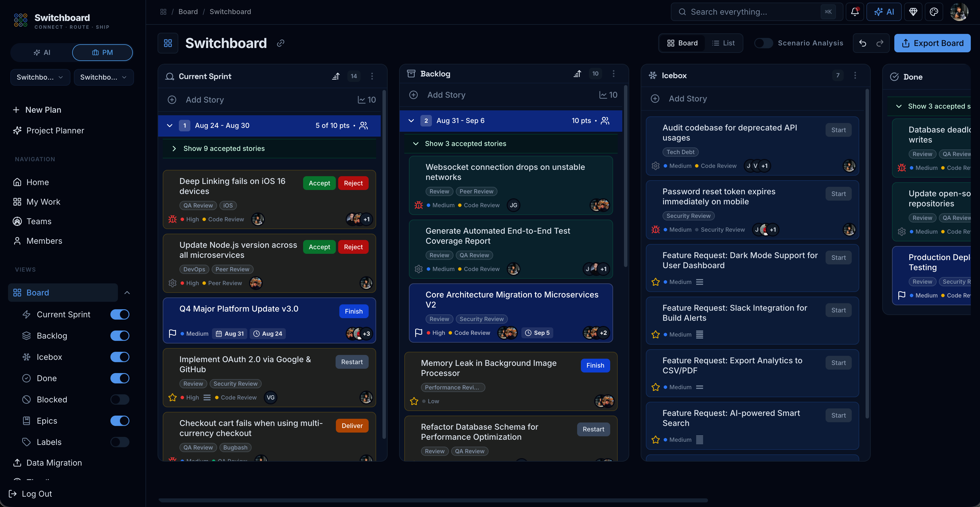This screenshot has width=980, height=507.
Task: Open the theme palette icon
Action: click(934, 12)
